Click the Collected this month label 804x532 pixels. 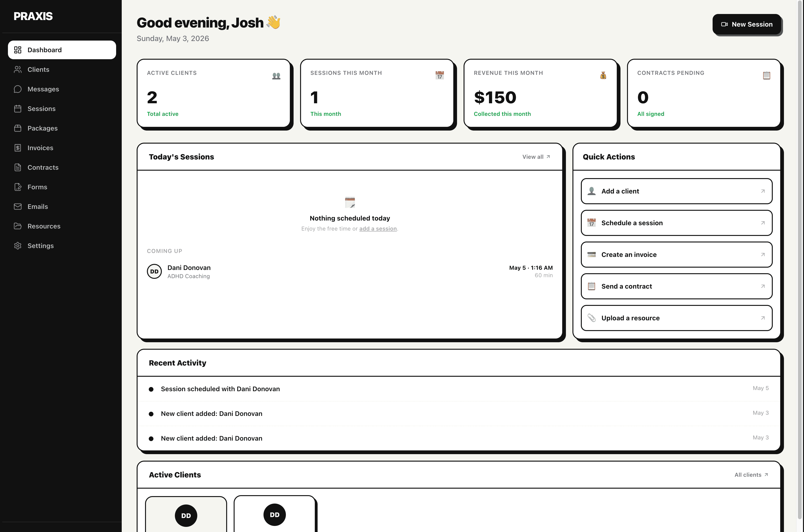tap(502, 114)
